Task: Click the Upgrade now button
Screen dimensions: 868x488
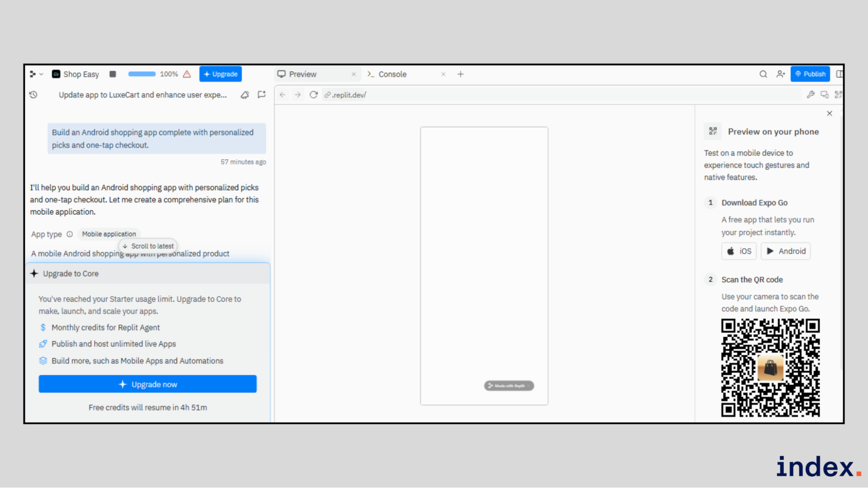Action: 148,384
